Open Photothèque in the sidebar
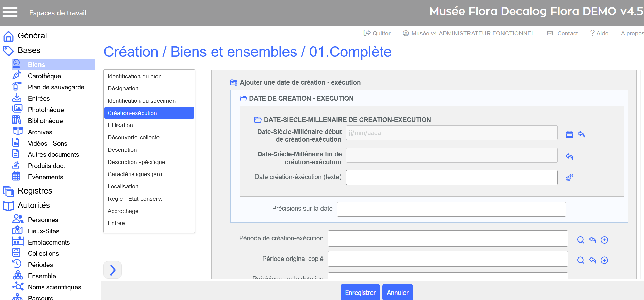The height and width of the screenshot is (300, 644). coord(46,110)
